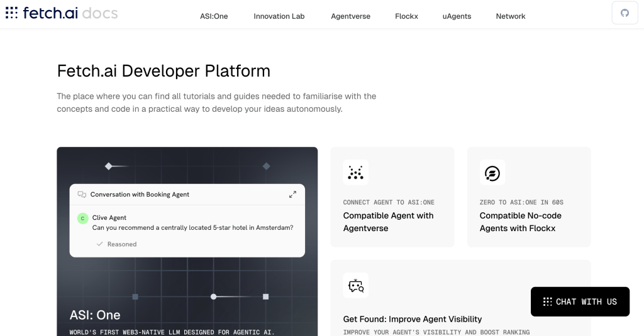Click the IMPROVE YOUR AGENT'S VISIBILITY subtitle
This screenshot has width=644, height=336.
tap(436, 332)
